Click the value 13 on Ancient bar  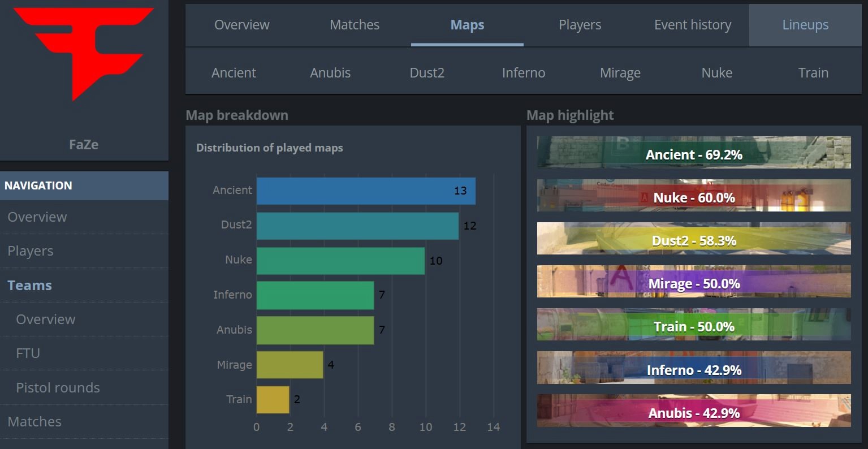point(460,191)
